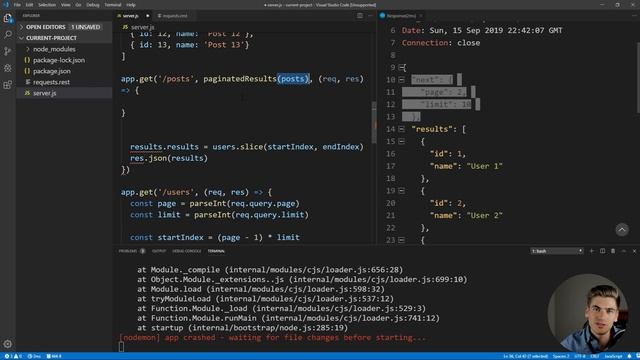Open the Manage gear in activity bar

[8, 344]
